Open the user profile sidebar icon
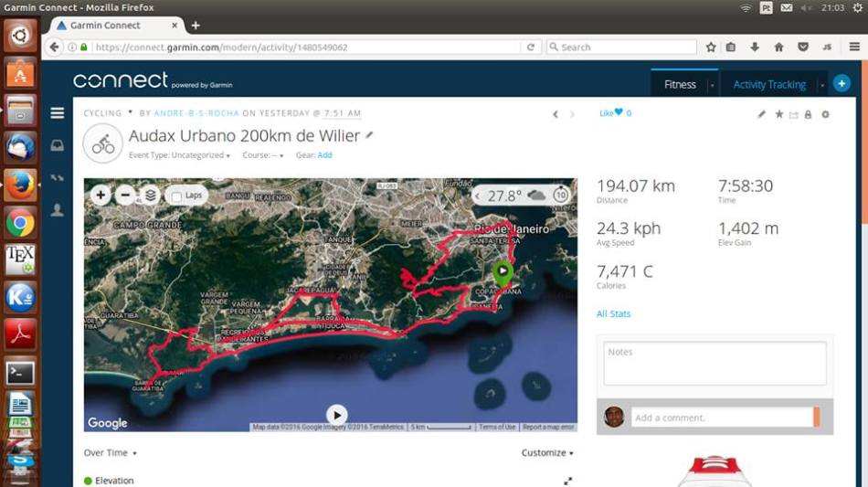Screen dimensions: 868x487 click(x=57, y=210)
